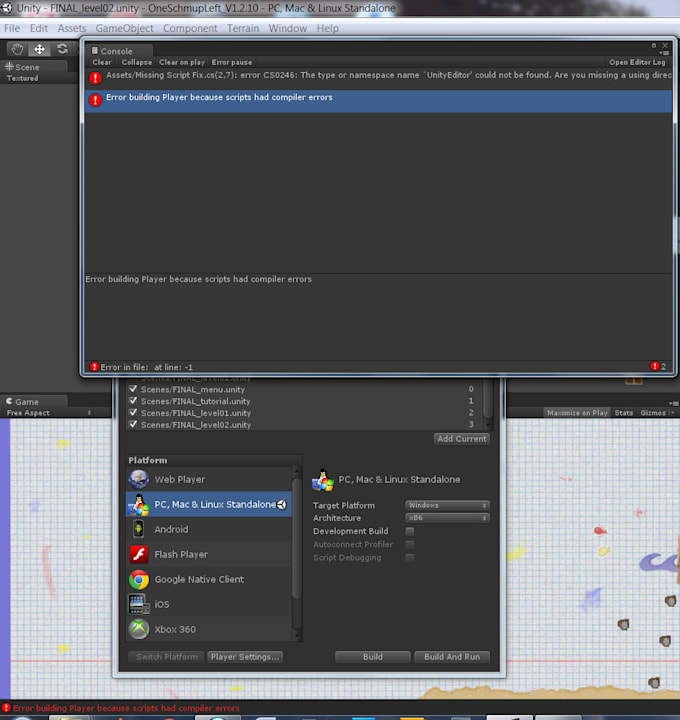This screenshot has width=680, height=720.
Task: Click the error count icon in Console corner
Action: [655, 366]
